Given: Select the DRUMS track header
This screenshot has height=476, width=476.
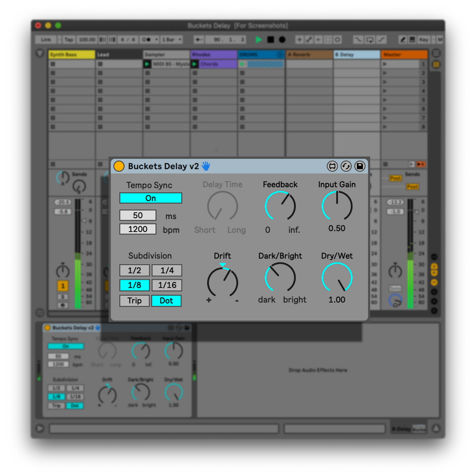Looking at the screenshot, I should [260, 55].
